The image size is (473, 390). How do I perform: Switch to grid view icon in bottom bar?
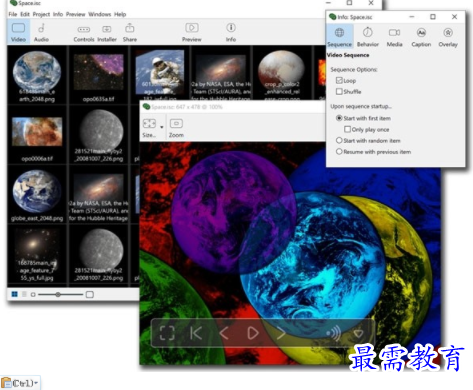(x=15, y=294)
